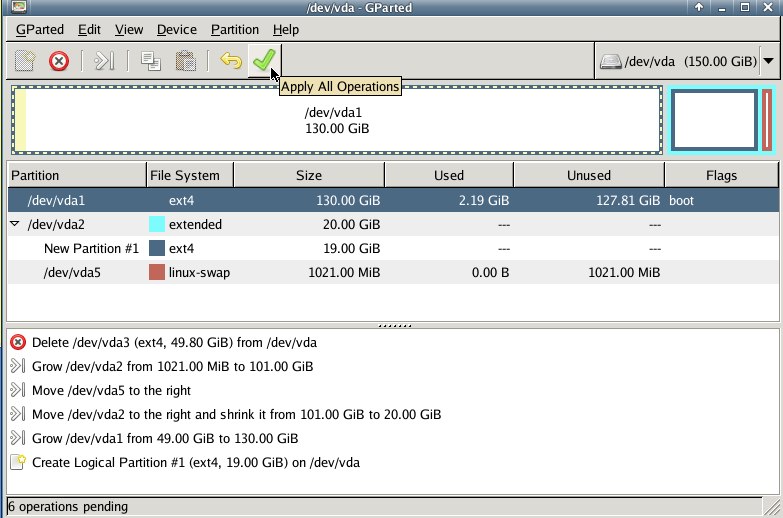
Task: Open the device selector dropdown arrow
Action: click(x=769, y=61)
